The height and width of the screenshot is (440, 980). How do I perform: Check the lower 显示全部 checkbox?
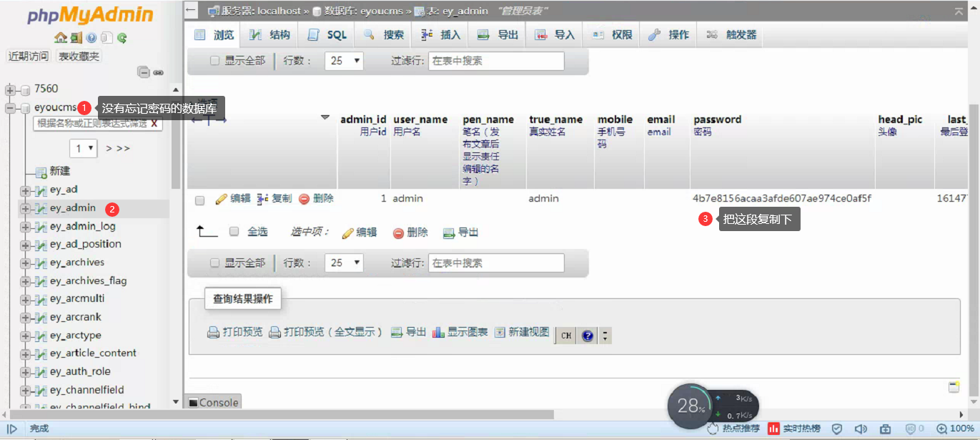pos(214,263)
